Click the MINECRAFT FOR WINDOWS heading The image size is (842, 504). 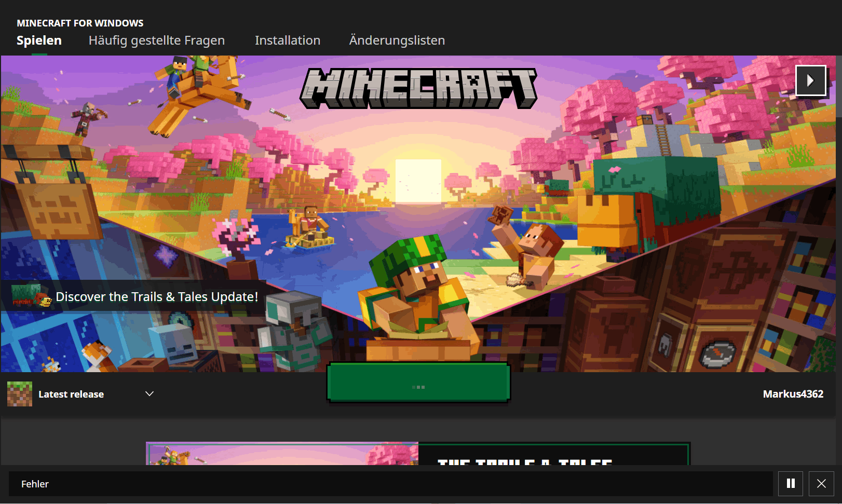(79, 23)
